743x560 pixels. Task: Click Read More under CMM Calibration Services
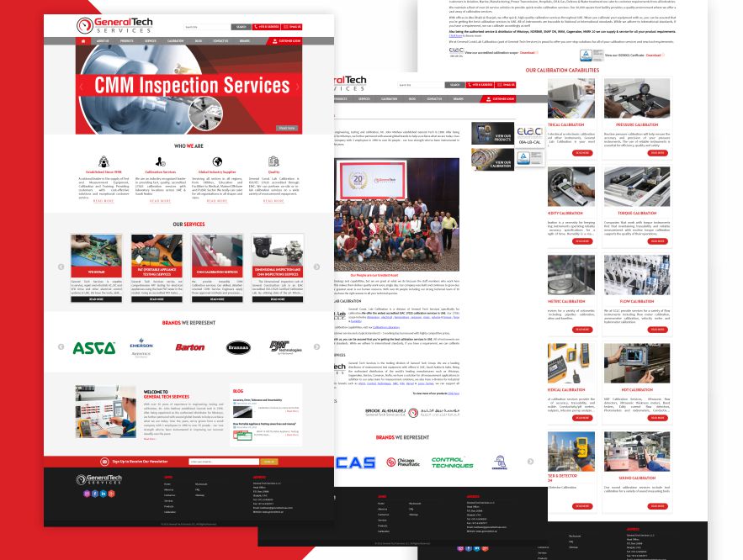click(217, 299)
